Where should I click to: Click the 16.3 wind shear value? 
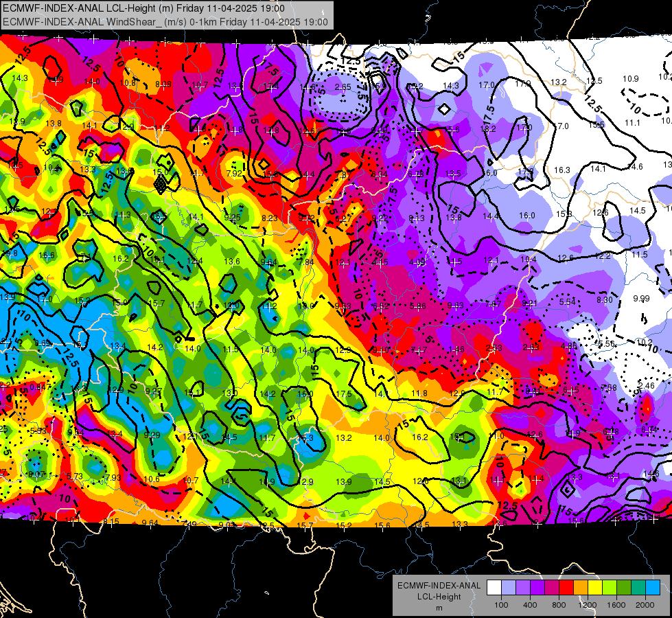click(562, 170)
